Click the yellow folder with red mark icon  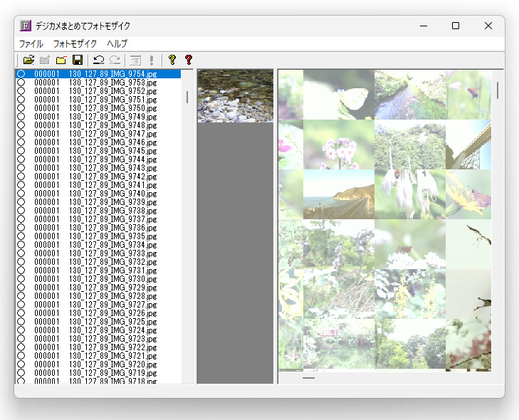[61, 60]
